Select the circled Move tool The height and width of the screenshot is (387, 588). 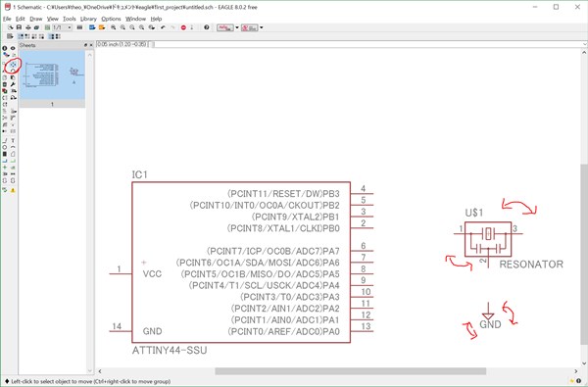click(x=14, y=64)
